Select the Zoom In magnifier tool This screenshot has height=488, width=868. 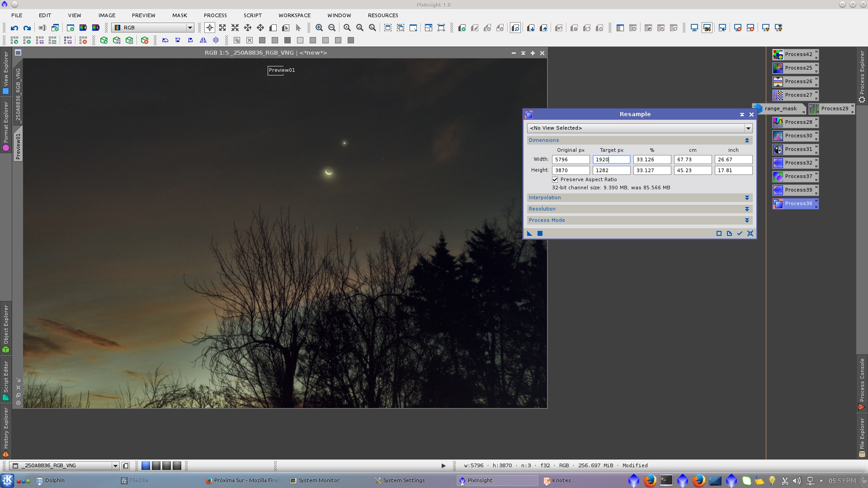click(319, 28)
